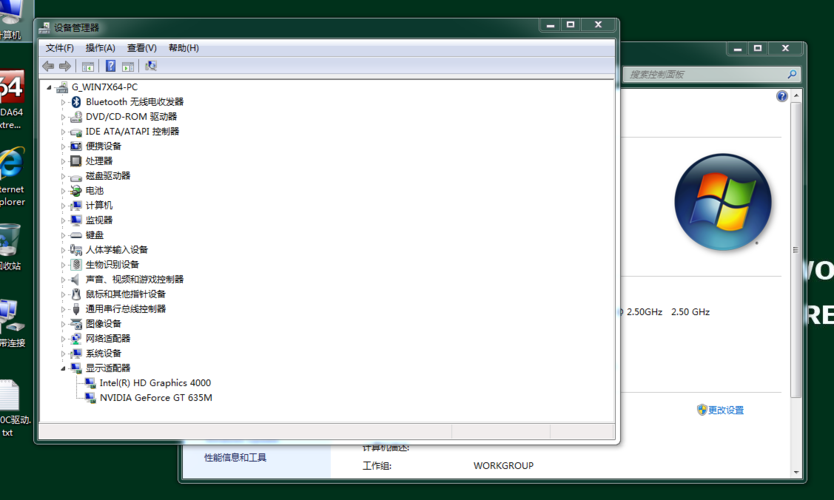The width and height of the screenshot is (834, 500).
Task: Expand the Bluetooth 无线电收发器 node
Action: 63,102
